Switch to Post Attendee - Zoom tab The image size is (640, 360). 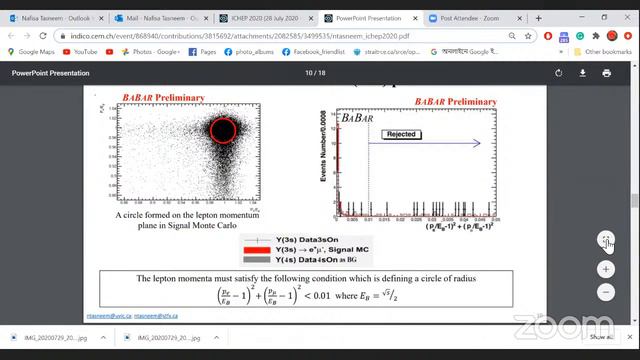coord(469,18)
